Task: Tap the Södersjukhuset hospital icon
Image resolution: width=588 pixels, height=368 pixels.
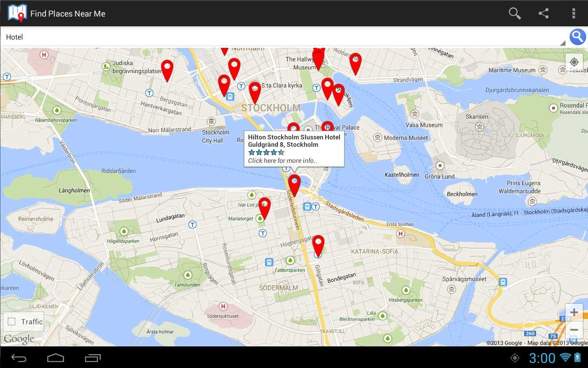Action: pyautogui.click(x=223, y=306)
